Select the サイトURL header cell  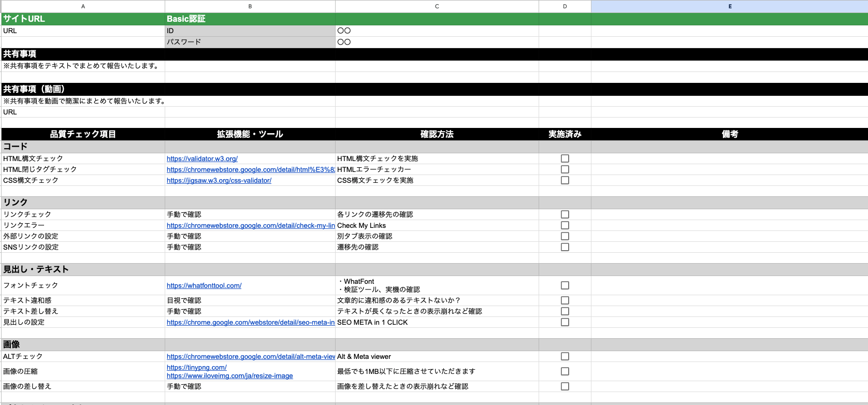(x=83, y=19)
